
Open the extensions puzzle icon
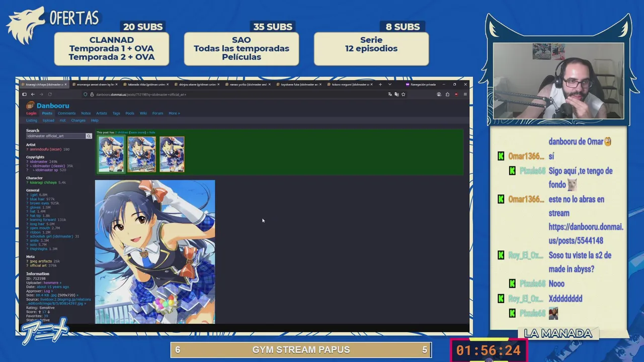[447, 95]
